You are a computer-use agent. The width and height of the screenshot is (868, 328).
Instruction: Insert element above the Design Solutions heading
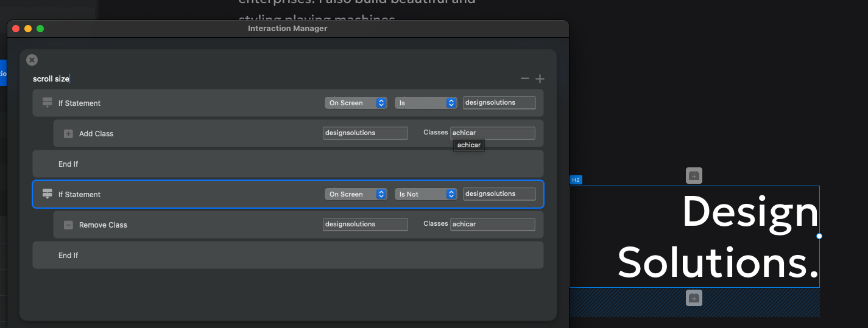[x=694, y=176]
